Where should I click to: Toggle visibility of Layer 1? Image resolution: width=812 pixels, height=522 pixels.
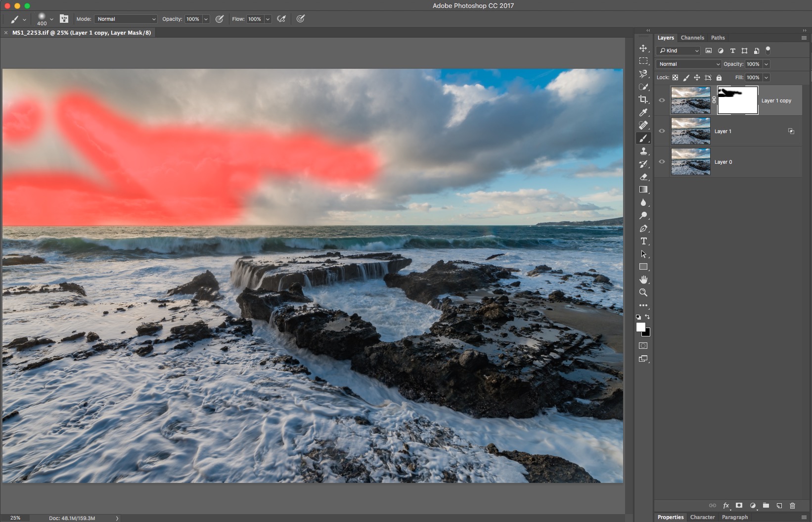(x=662, y=131)
